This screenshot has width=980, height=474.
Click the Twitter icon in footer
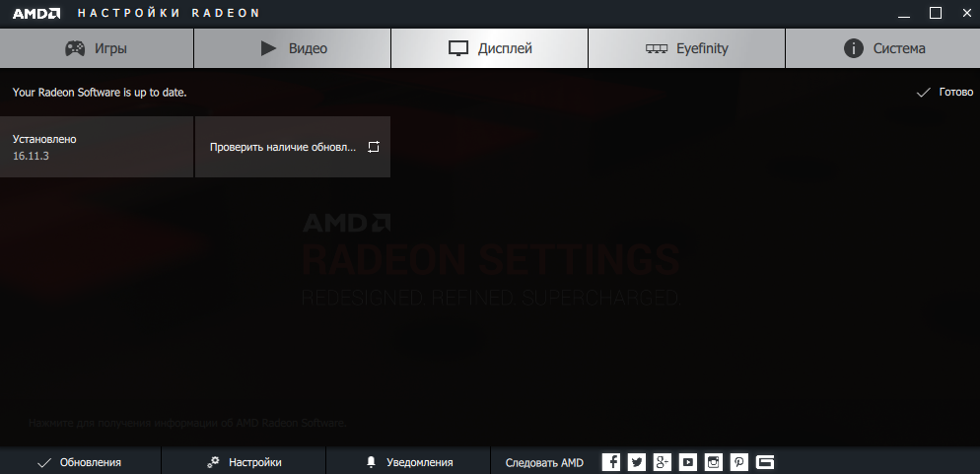(637, 462)
